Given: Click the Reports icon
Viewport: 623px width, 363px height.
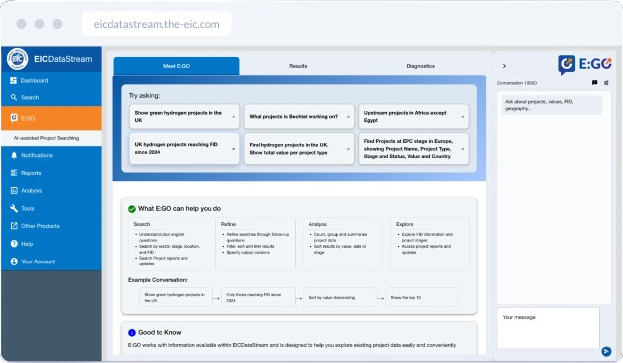Looking at the screenshot, I should 14,173.
